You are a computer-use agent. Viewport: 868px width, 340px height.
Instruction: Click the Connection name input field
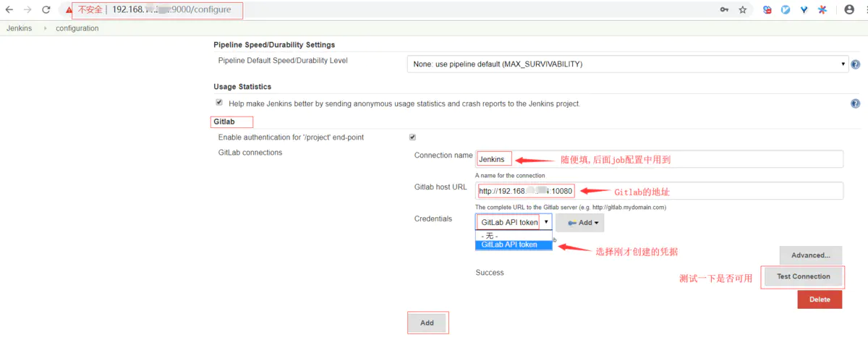click(x=659, y=159)
